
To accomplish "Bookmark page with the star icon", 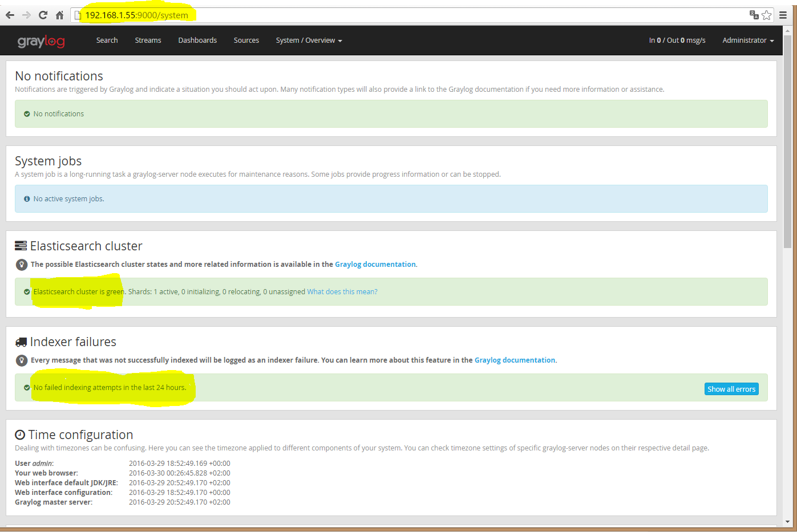I will point(766,15).
